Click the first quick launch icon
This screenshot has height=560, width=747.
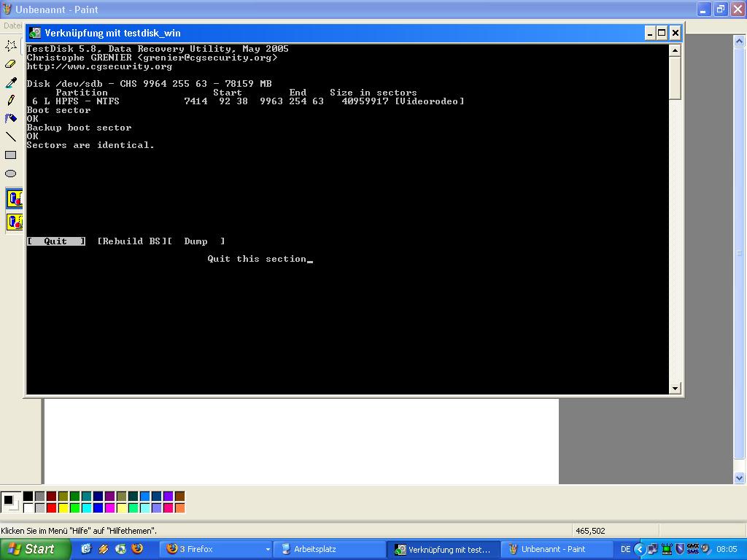[86, 548]
